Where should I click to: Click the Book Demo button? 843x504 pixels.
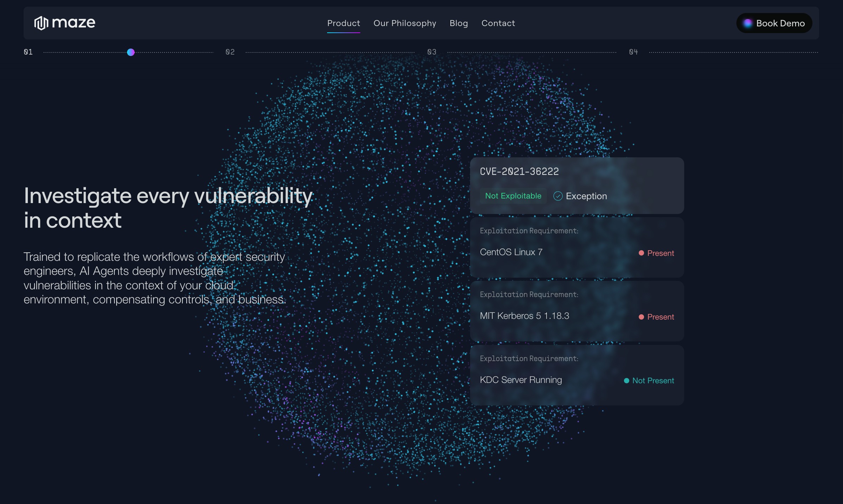pyautogui.click(x=774, y=23)
